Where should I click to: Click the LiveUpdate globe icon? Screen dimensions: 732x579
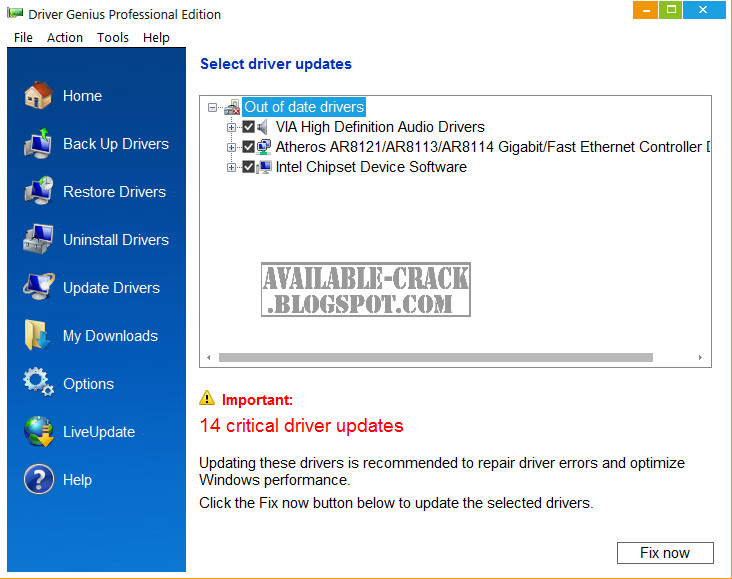39,431
